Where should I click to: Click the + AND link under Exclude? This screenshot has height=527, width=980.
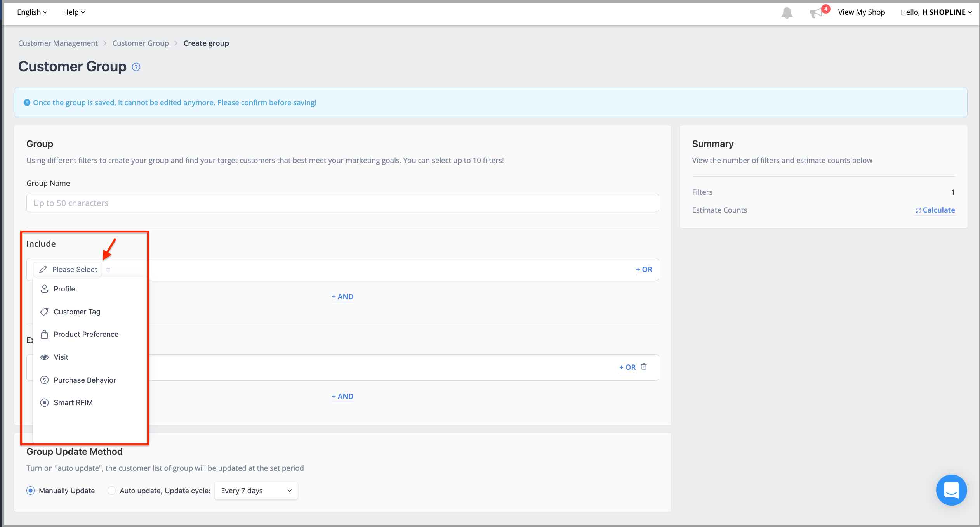342,396
